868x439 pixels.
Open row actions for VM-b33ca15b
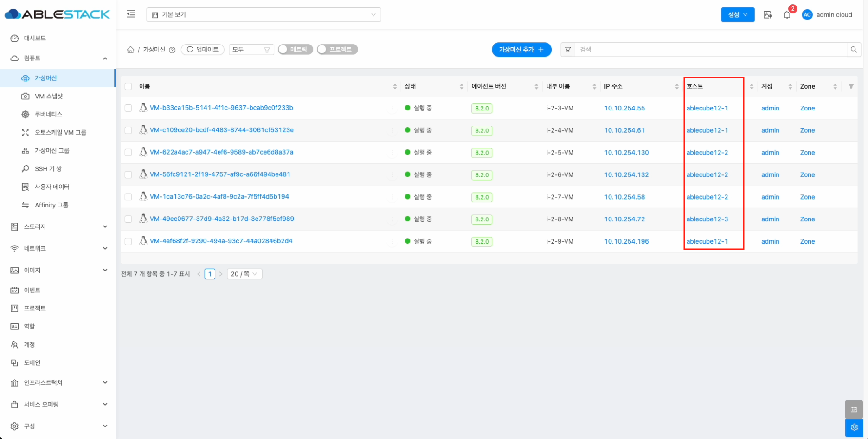point(392,108)
